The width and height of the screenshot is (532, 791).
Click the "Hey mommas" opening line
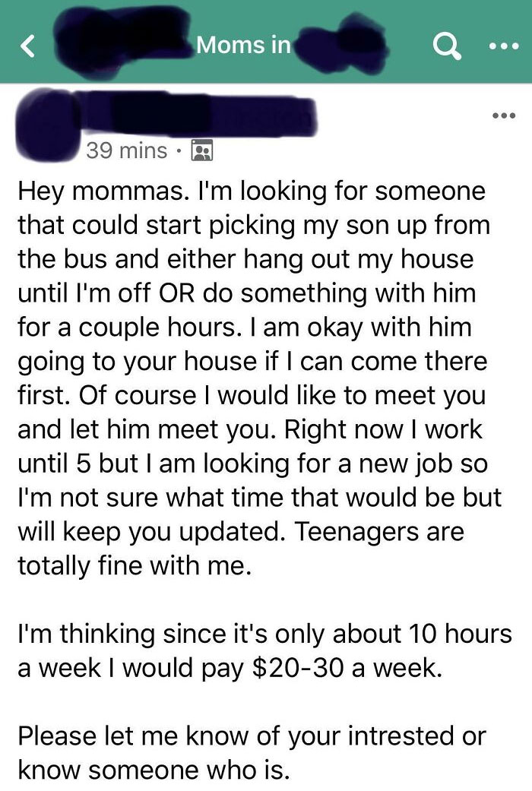point(252,191)
